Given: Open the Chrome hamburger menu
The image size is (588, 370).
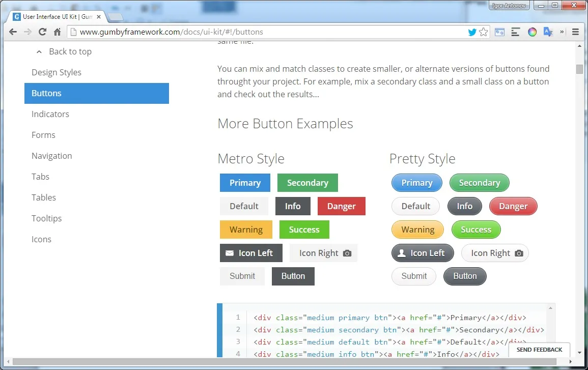Looking at the screenshot, I should click(576, 32).
